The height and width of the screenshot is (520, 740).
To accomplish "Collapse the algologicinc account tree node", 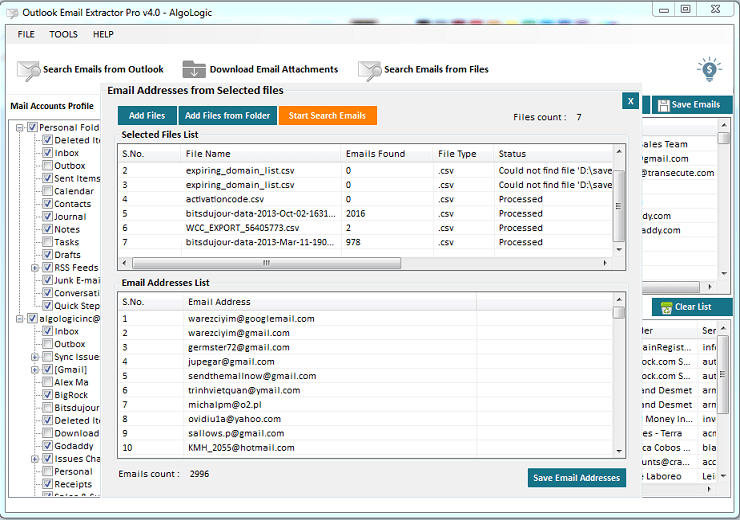I will point(20,319).
